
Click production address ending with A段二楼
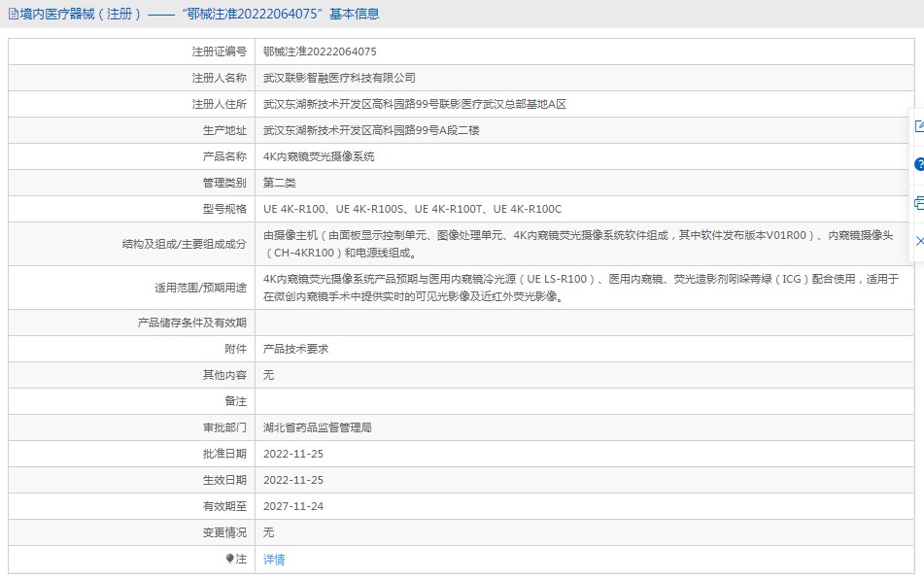[x=371, y=130]
